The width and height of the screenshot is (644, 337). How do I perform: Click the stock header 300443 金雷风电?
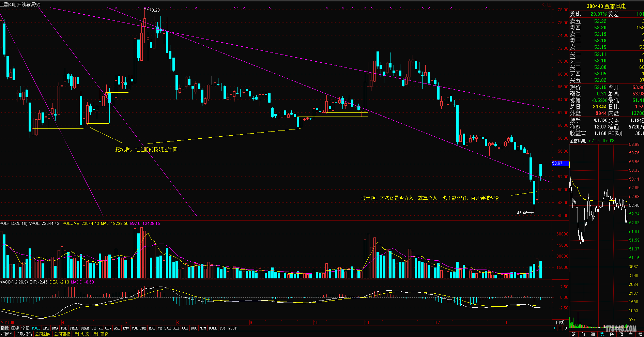606,6
